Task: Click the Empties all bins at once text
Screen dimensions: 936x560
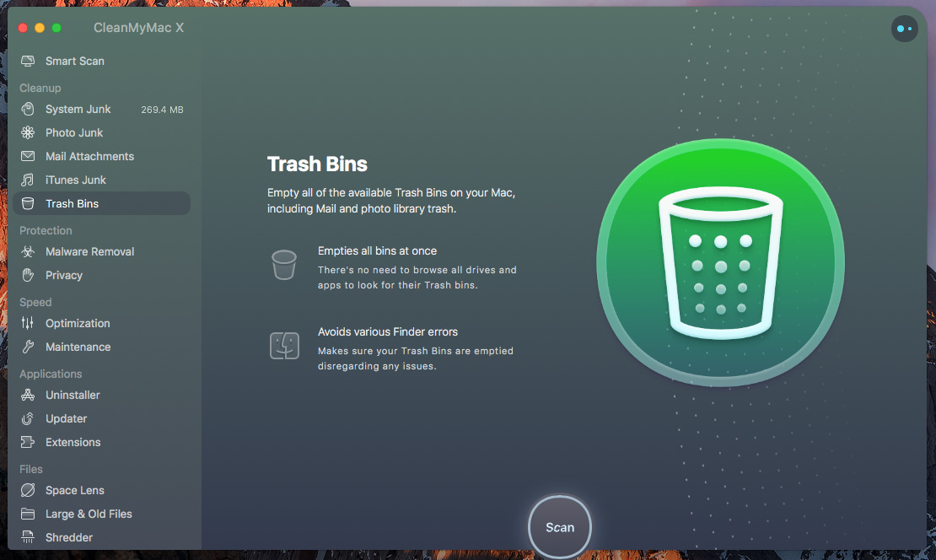Action: click(x=377, y=251)
